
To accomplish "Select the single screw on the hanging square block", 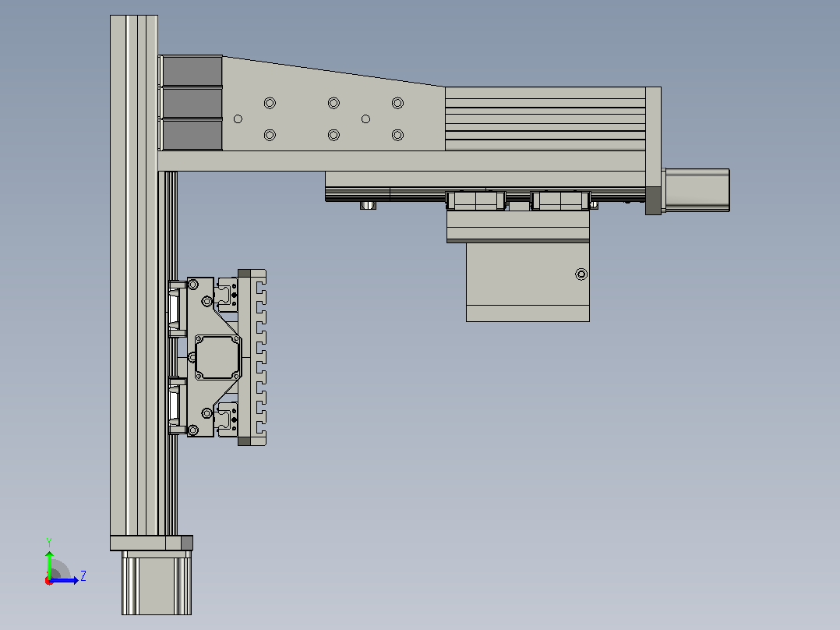I will pyautogui.click(x=581, y=274).
